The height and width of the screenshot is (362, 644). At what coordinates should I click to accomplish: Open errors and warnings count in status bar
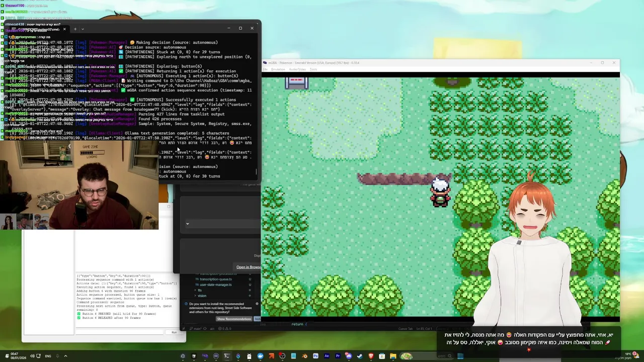point(225,329)
